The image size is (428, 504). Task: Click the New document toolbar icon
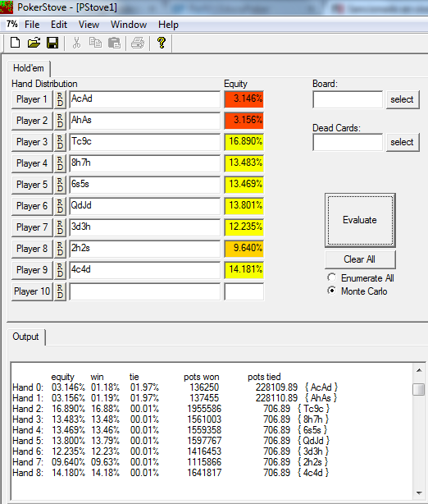[15, 43]
